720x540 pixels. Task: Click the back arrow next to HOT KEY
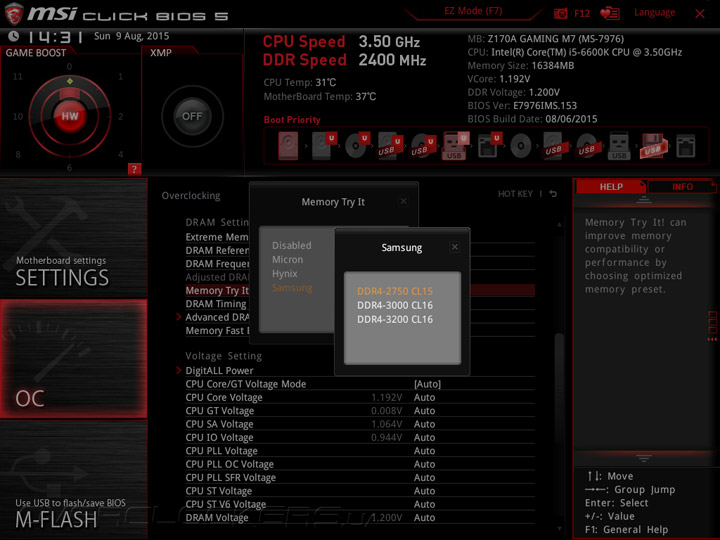point(553,194)
